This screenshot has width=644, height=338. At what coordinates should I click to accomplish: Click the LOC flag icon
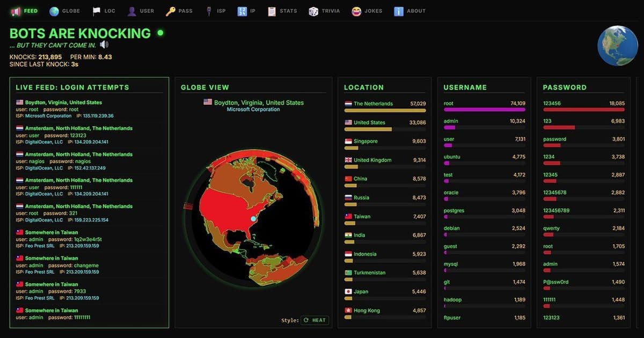click(x=97, y=10)
